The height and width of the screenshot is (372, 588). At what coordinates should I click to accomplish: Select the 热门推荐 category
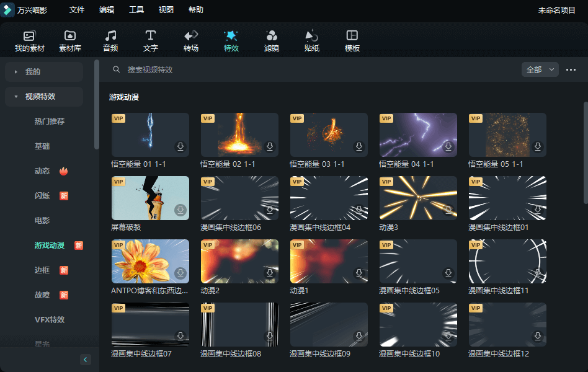click(50, 122)
